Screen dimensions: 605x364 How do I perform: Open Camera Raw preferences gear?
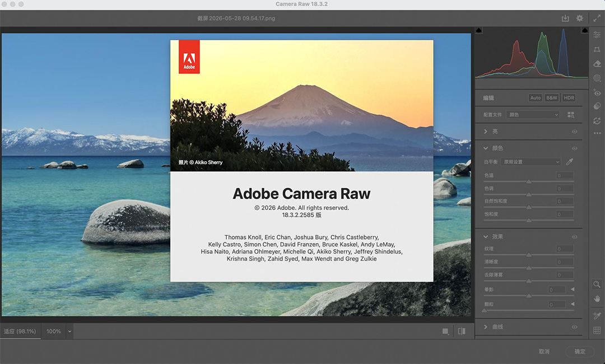[x=580, y=18]
